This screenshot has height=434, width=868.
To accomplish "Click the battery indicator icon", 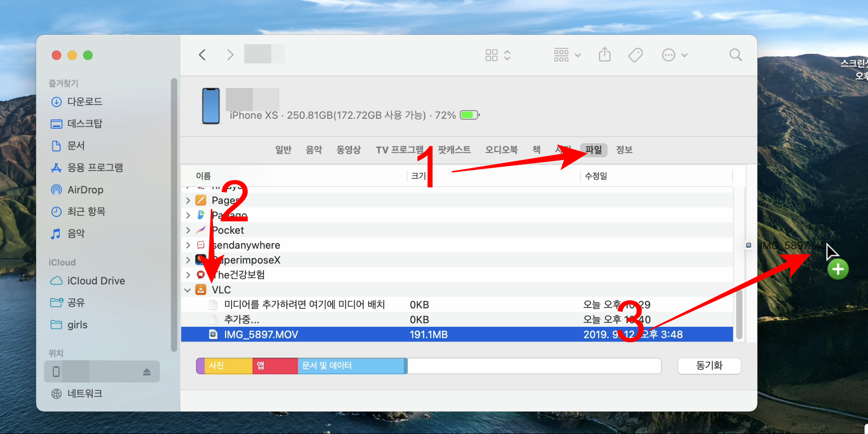I will coord(470,115).
